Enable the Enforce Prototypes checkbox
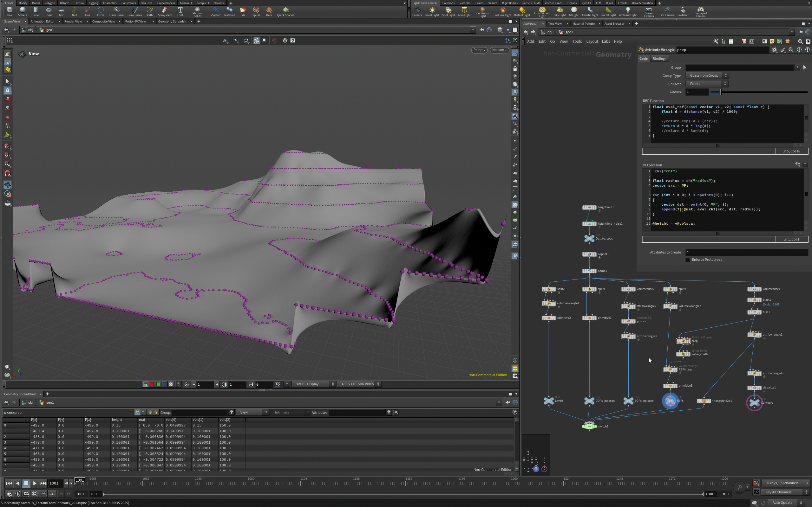The image size is (812, 507). 688,260
